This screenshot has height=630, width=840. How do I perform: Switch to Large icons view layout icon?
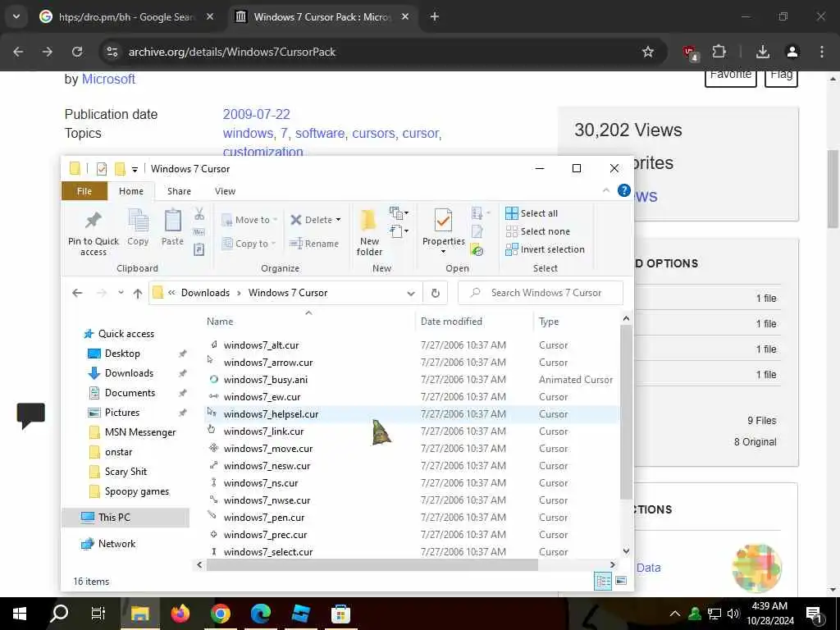621,581
